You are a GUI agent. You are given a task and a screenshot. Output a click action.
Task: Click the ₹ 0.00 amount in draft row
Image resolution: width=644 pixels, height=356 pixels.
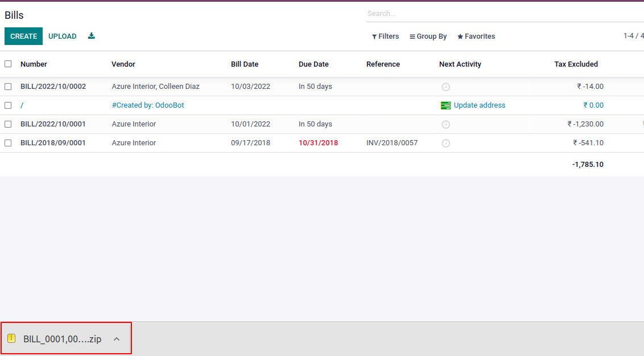tap(593, 105)
